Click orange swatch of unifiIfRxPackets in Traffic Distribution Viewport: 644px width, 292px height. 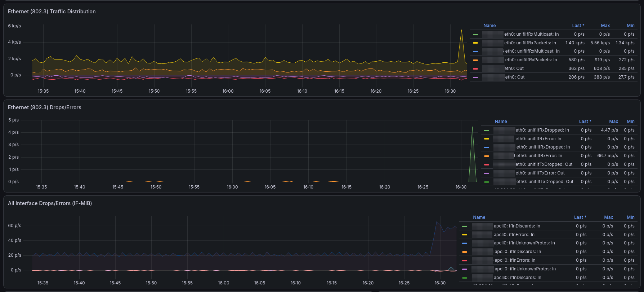475,60
